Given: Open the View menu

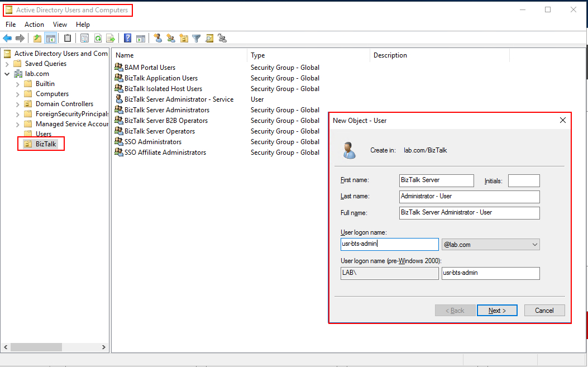Looking at the screenshot, I should point(60,25).
